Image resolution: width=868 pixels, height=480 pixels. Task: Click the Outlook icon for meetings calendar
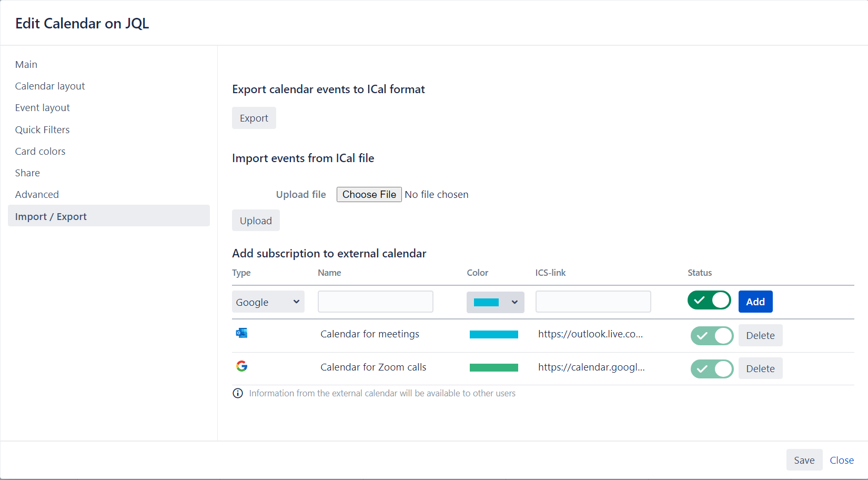241,333
